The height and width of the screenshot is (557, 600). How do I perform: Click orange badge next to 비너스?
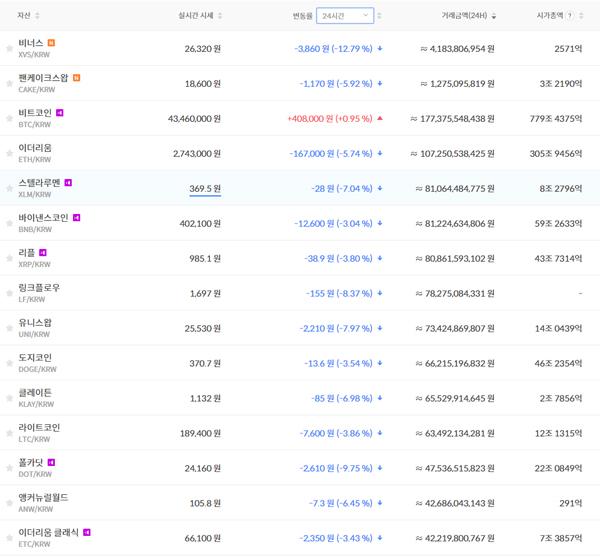(x=51, y=42)
